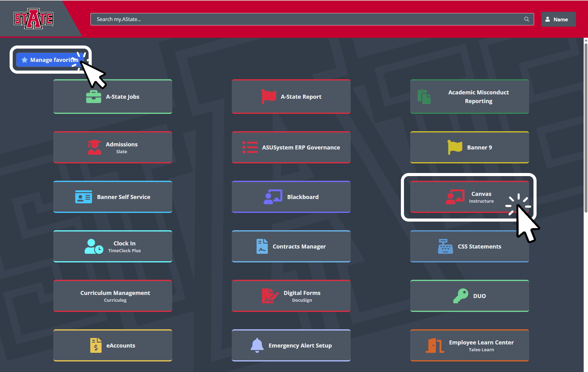Click the yellow Banner 9 flag icon

(x=455, y=147)
